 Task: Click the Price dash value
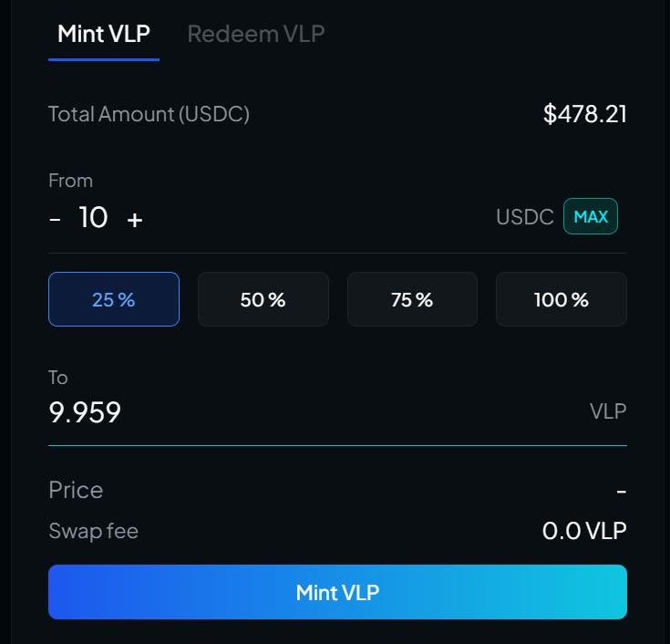pyautogui.click(x=621, y=491)
